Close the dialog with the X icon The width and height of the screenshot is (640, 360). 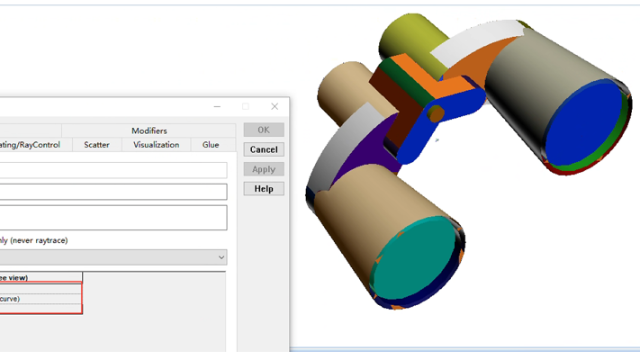click(x=275, y=107)
